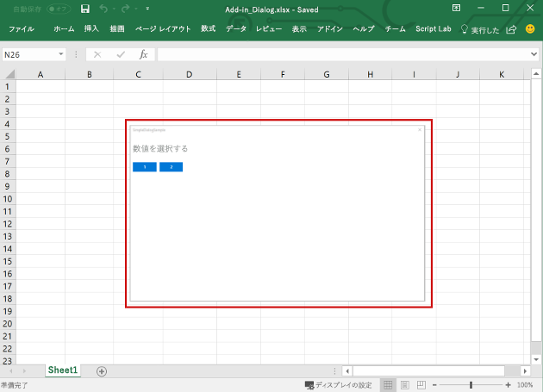Viewport: 543px width, 392px height.
Task: Click the Insert Function fx icon
Action: pyautogui.click(x=143, y=55)
